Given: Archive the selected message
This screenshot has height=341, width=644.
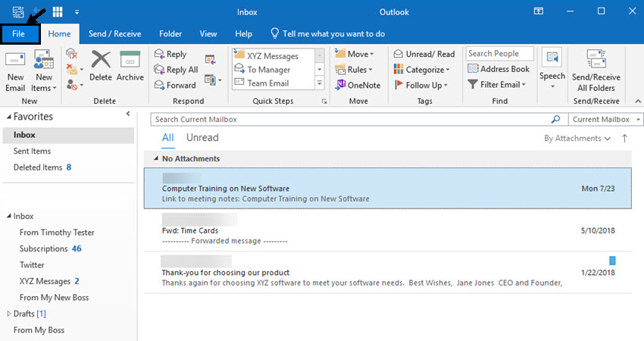Looking at the screenshot, I should click(130, 66).
